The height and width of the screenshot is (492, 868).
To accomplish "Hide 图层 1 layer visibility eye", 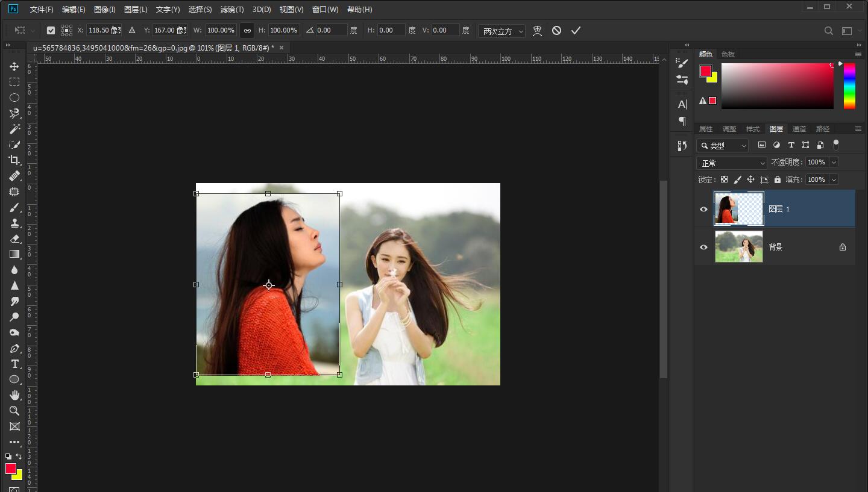I will (703, 209).
